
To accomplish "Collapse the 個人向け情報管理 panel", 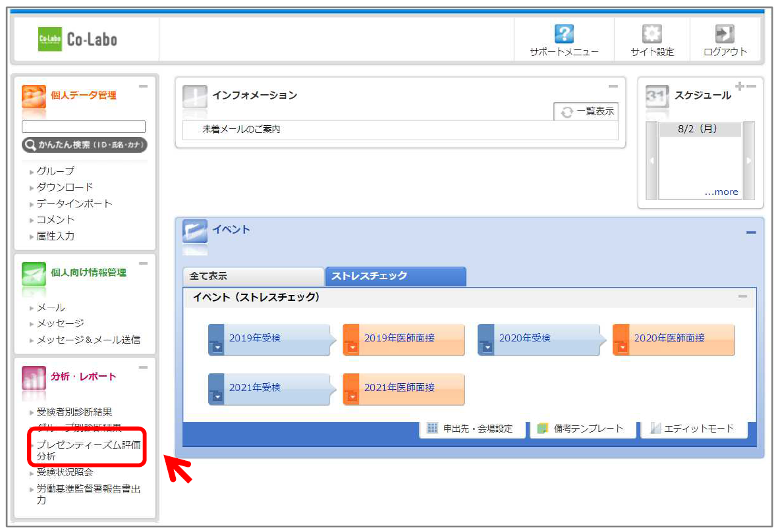I will tap(143, 263).
